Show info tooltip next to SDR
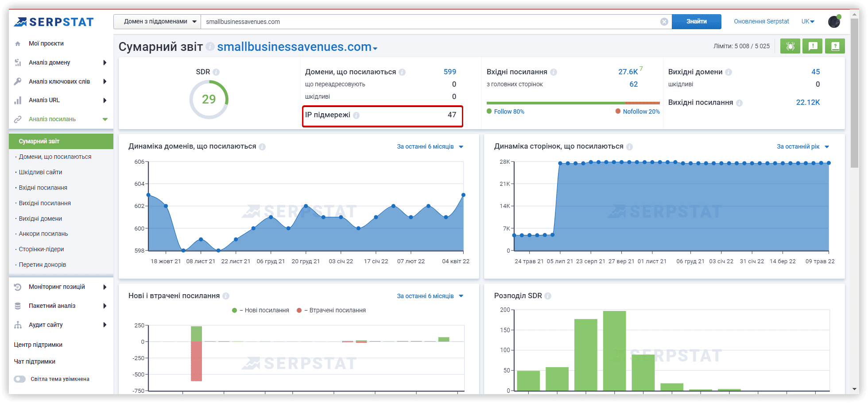868x403 pixels. tap(216, 72)
